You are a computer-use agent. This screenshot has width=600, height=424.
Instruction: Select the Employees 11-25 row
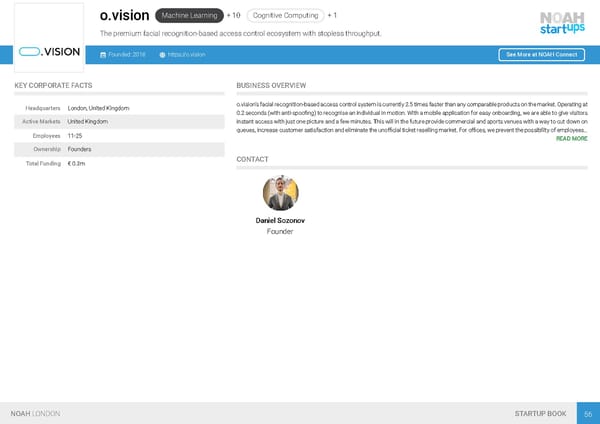click(118, 135)
